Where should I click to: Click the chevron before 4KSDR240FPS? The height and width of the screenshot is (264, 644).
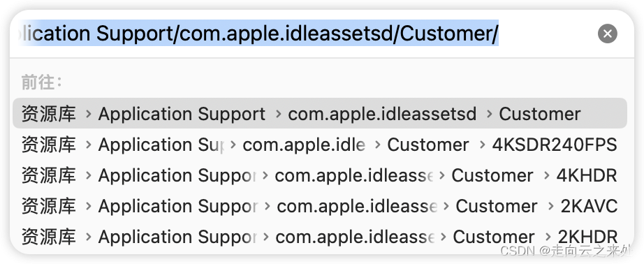click(482, 145)
